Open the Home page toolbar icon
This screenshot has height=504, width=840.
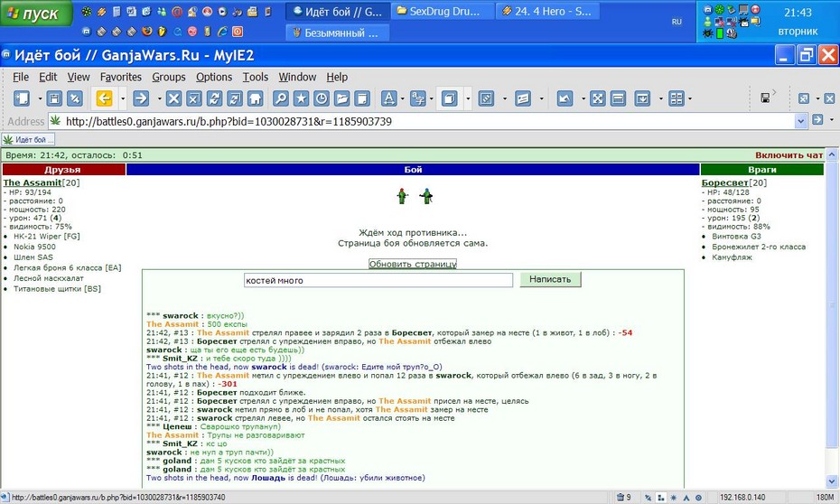tap(255, 98)
